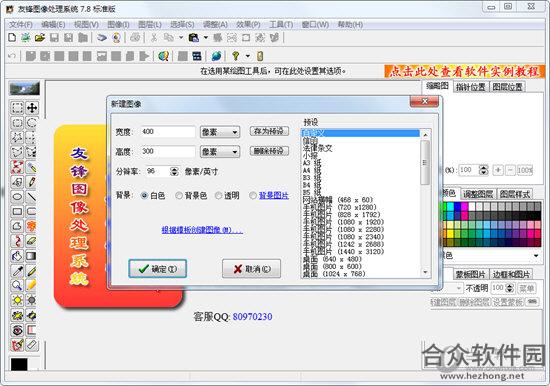Switch to the 边框和图片 tab
550x386 pixels.
click(511, 274)
